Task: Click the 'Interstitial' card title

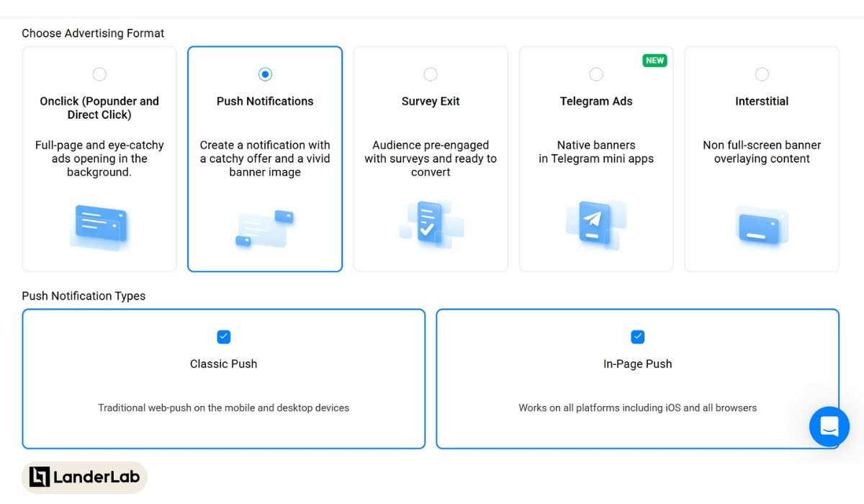Action: tap(762, 102)
